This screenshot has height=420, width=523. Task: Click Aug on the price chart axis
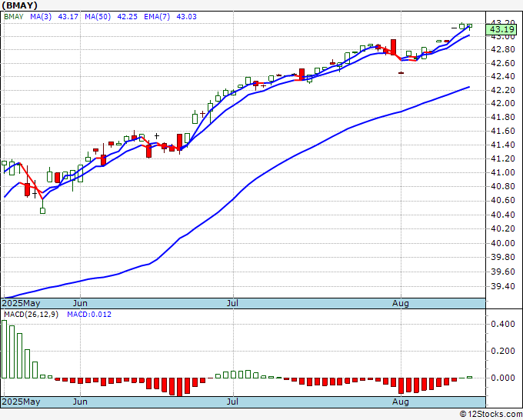click(x=401, y=303)
